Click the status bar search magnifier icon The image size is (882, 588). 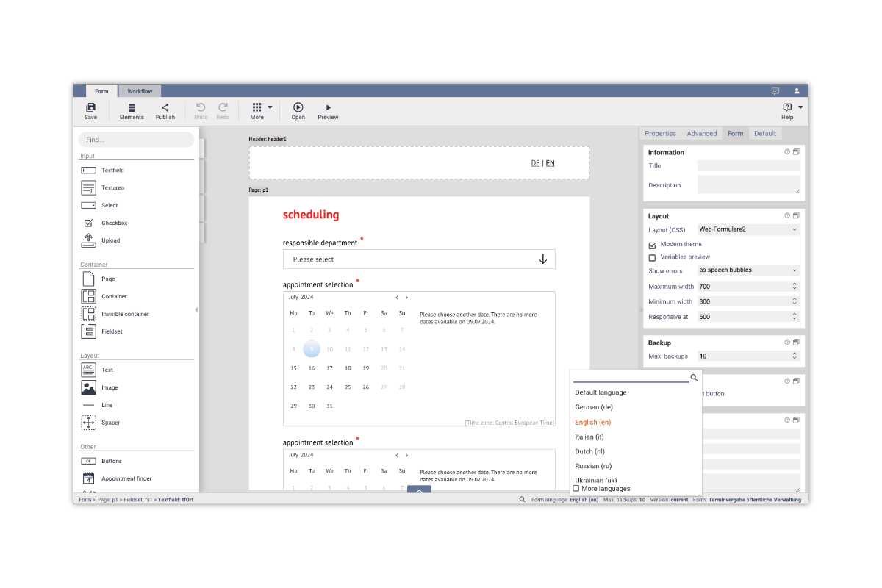[523, 499]
